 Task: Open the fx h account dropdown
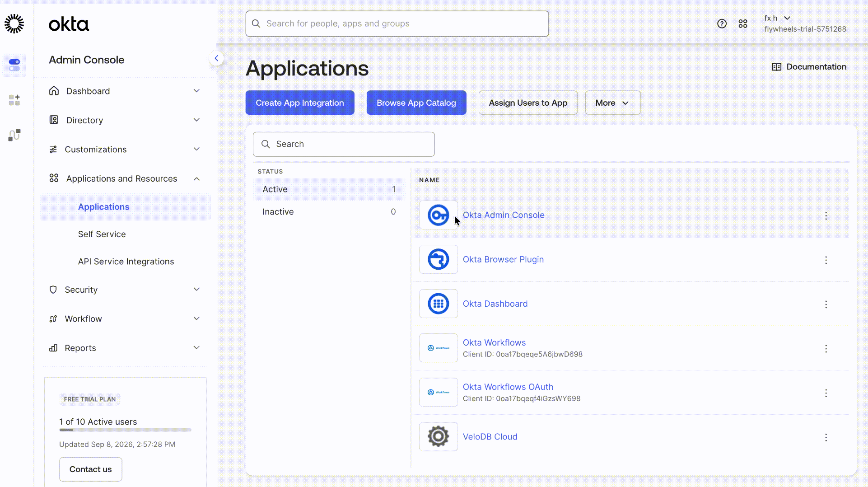(x=777, y=18)
